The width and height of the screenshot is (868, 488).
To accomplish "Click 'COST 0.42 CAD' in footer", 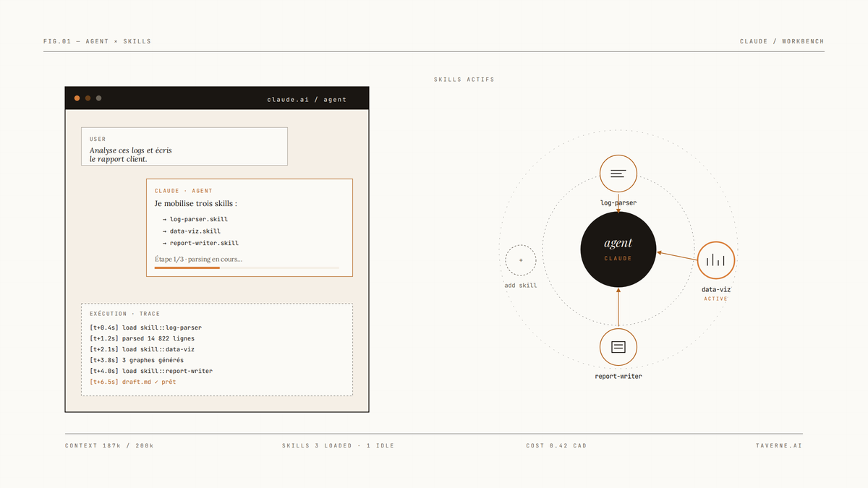I will pyautogui.click(x=556, y=446).
